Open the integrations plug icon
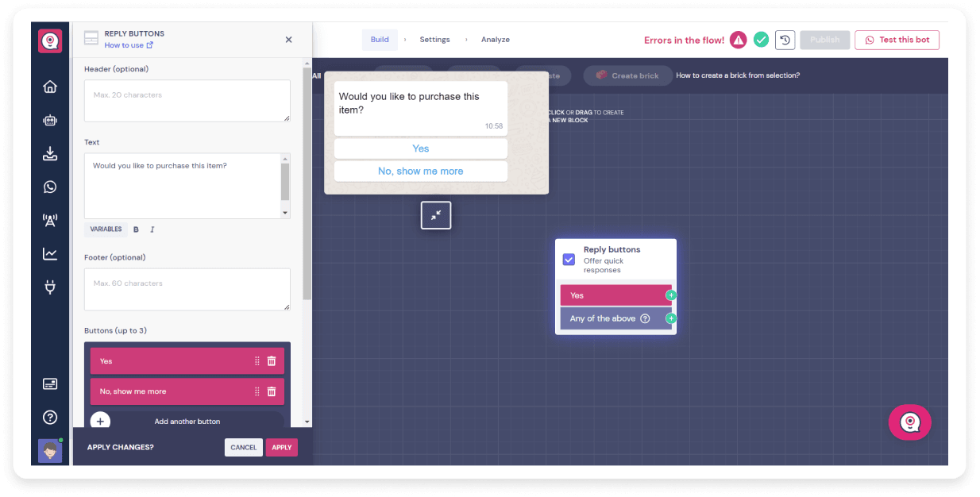This screenshot has width=980, height=497. pyautogui.click(x=50, y=287)
